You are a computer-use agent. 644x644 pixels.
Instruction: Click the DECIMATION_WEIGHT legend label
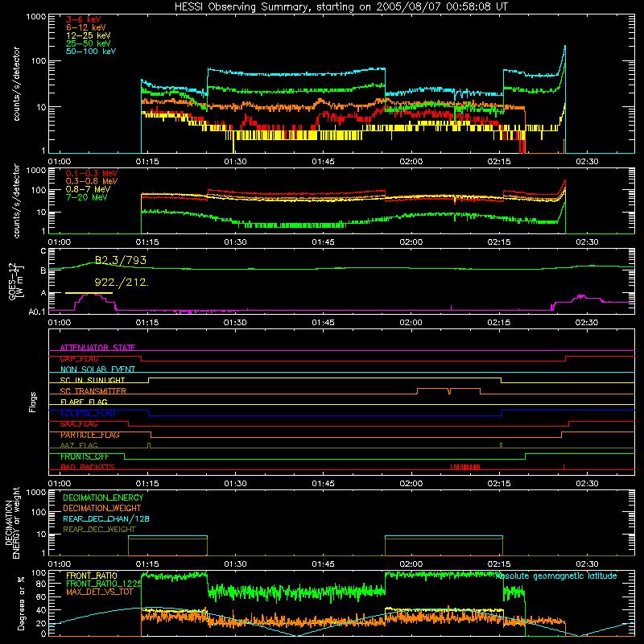(102, 508)
